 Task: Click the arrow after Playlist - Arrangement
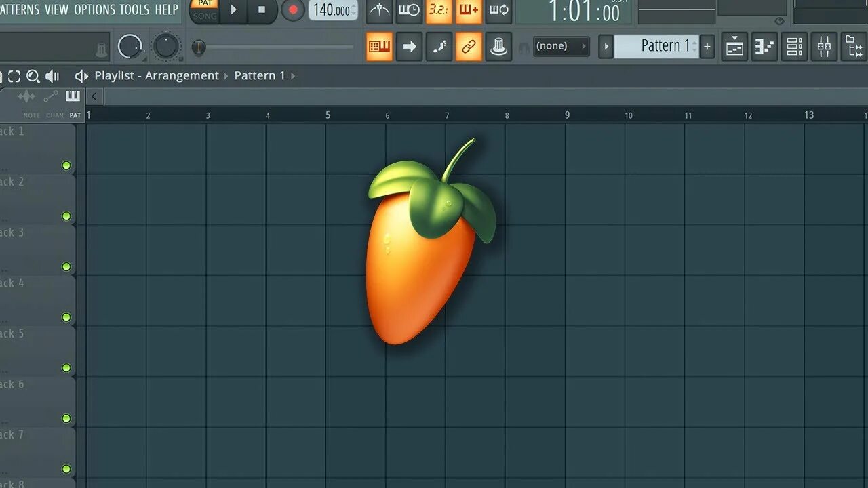click(x=226, y=76)
